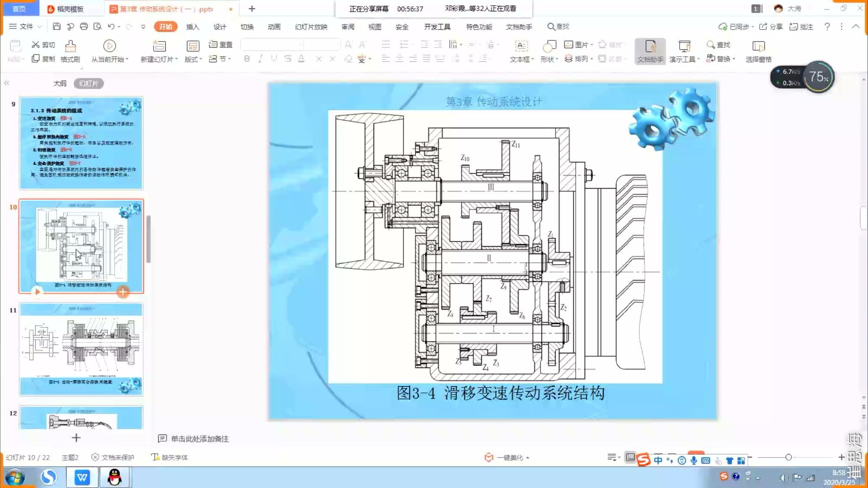Undo the last action
The height and width of the screenshot is (488, 868).
coord(111,26)
